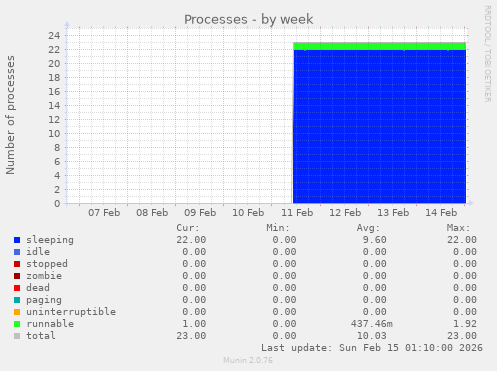Click the '14 Feb' x-axis label
The width and height of the screenshot is (497, 371).
point(441,213)
